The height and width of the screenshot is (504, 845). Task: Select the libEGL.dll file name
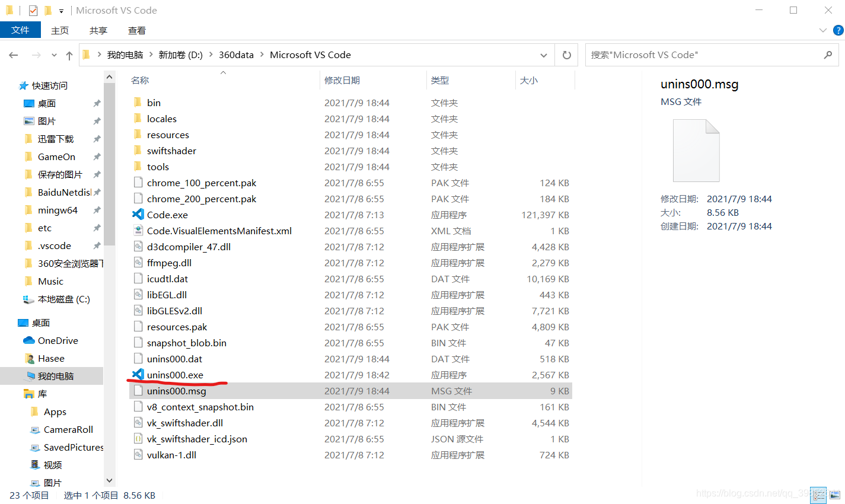tap(167, 295)
